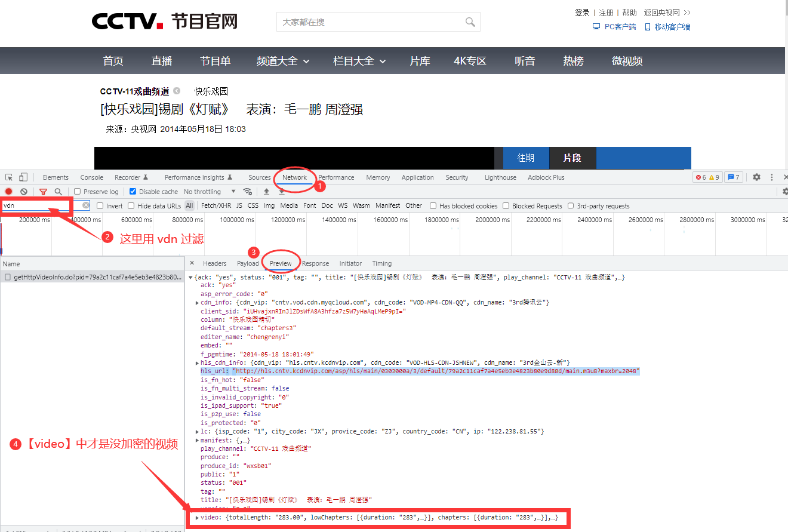Select the All request type filter

pyautogui.click(x=189, y=206)
